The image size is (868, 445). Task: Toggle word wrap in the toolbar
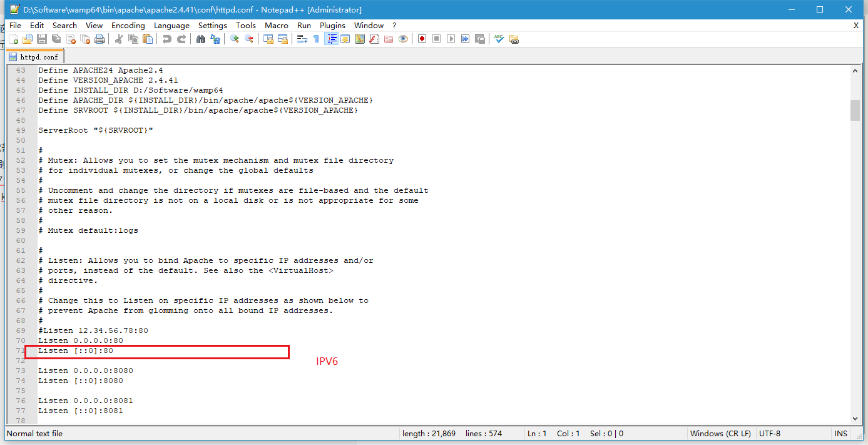[x=302, y=39]
